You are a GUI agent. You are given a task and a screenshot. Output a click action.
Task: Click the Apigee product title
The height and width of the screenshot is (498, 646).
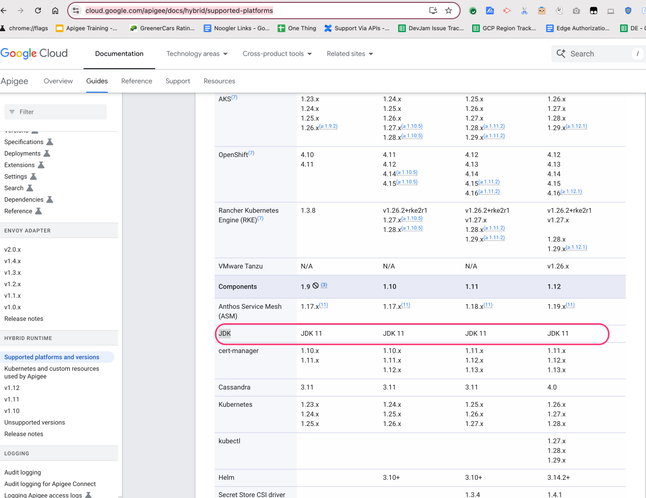[x=14, y=81]
